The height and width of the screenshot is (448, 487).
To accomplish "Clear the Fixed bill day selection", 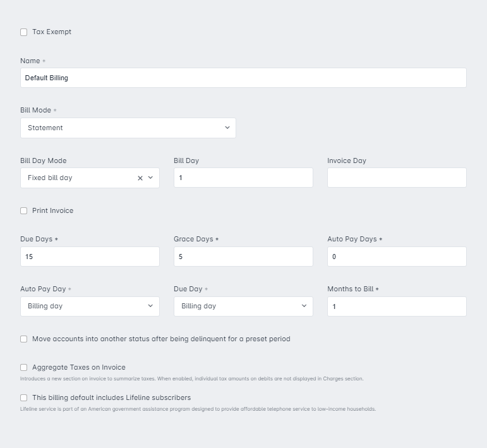I will point(140,178).
